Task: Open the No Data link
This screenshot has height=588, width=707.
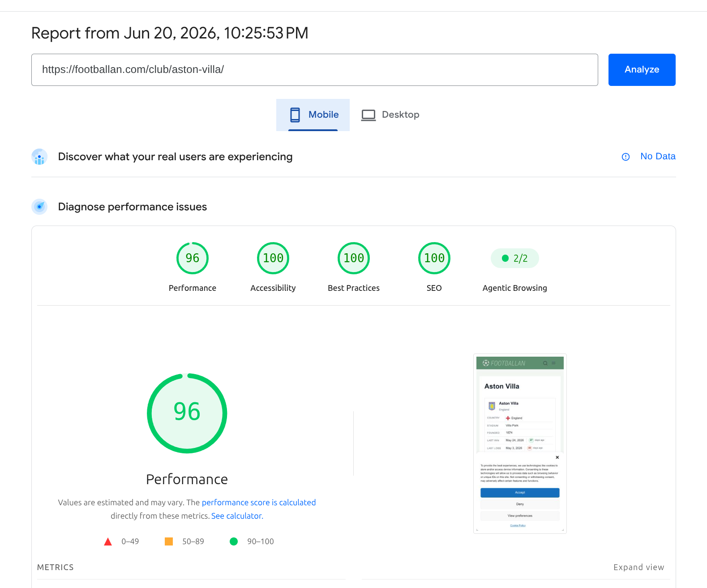Action: tap(658, 156)
